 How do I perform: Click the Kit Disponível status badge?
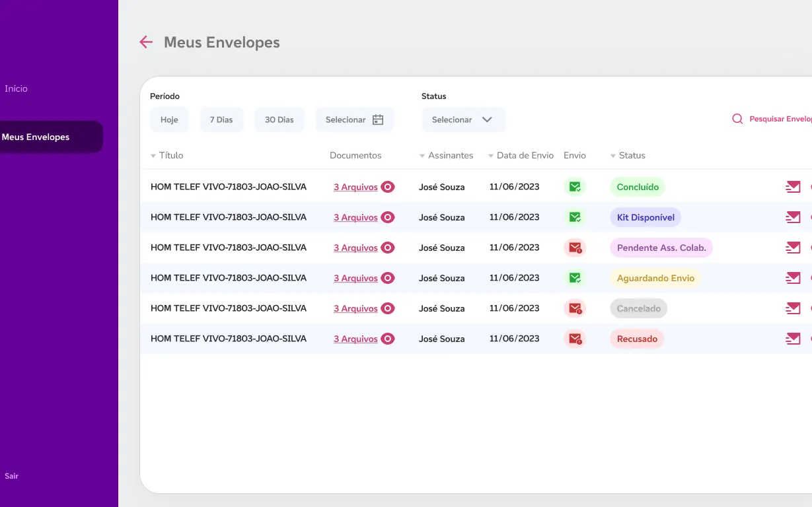pos(646,217)
